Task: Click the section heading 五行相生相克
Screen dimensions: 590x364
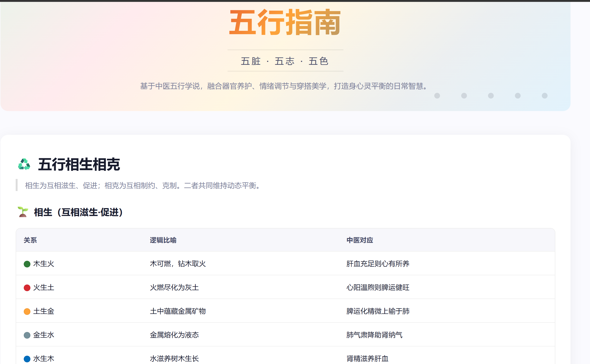Action: click(79, 164)
